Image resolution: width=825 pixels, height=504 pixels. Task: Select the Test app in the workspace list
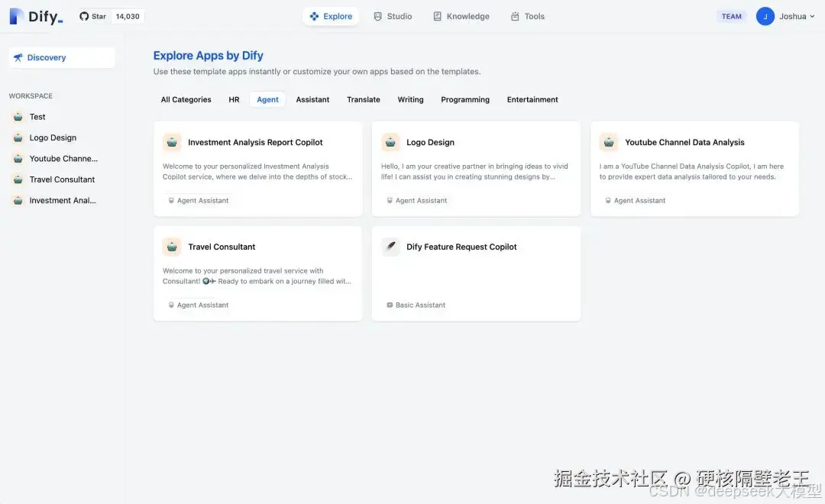(x=36, y=116)
